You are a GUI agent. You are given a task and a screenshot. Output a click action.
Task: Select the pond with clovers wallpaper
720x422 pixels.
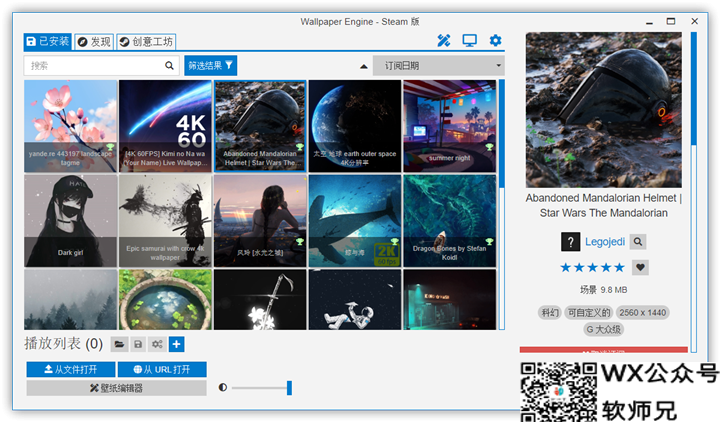click(x=165, y=299)
